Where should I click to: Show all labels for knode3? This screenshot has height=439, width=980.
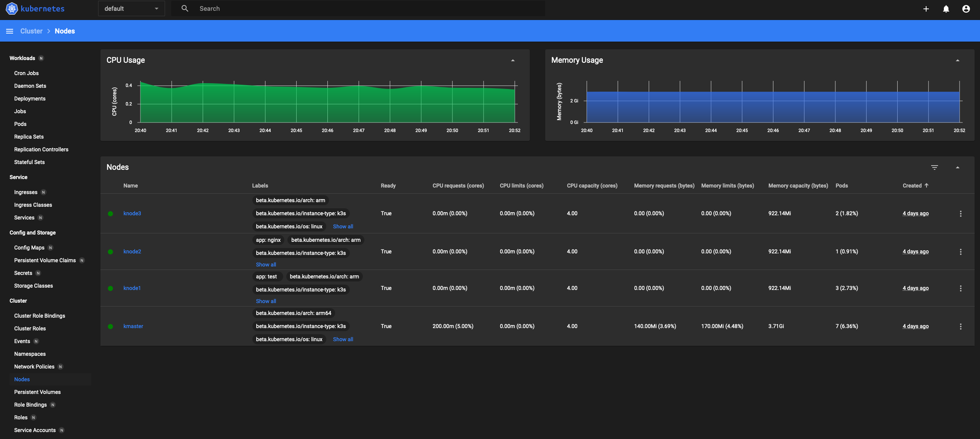[x=343, y=226]
